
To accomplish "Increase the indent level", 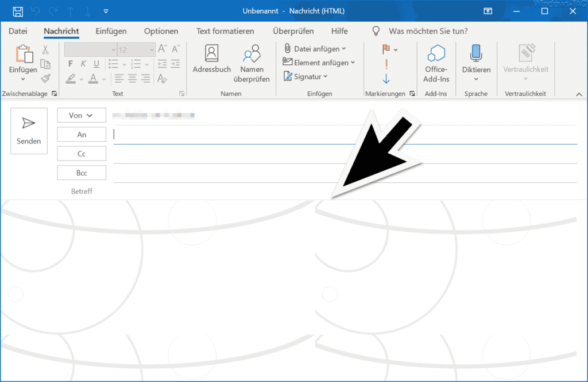I will click(x=176, y=64).
